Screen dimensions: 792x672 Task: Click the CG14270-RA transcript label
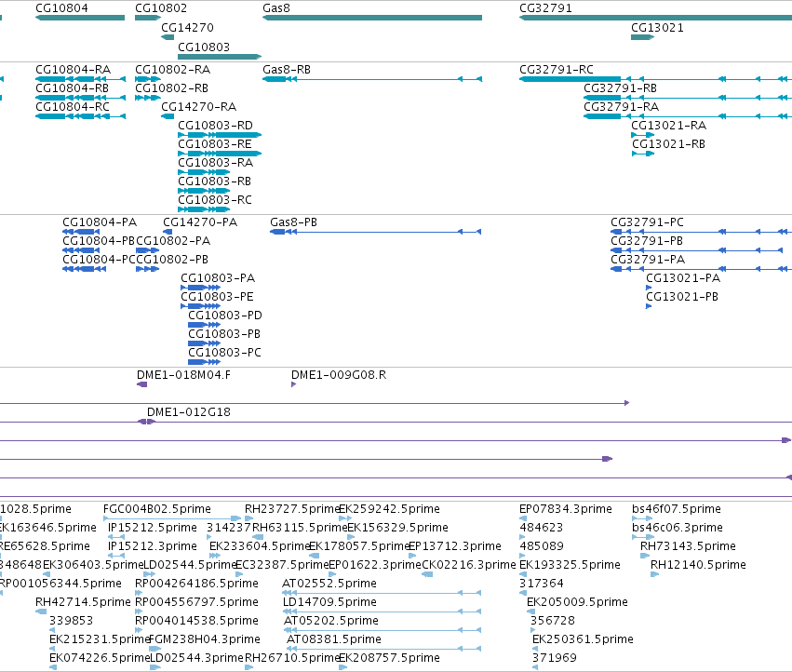coord(199,107)
